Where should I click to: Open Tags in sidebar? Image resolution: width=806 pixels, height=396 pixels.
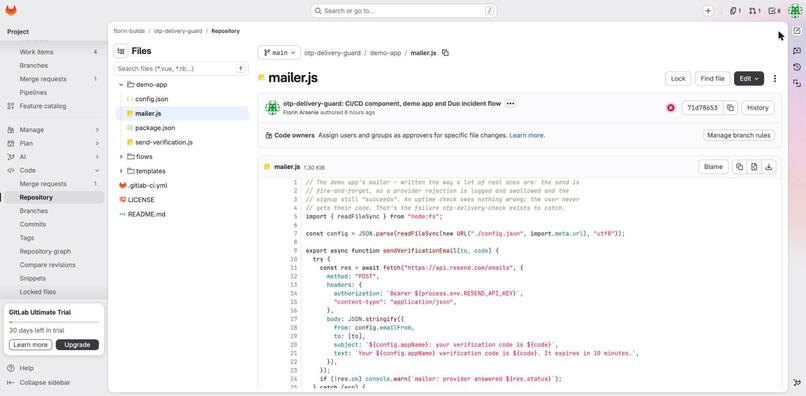(x=53, y=238)
